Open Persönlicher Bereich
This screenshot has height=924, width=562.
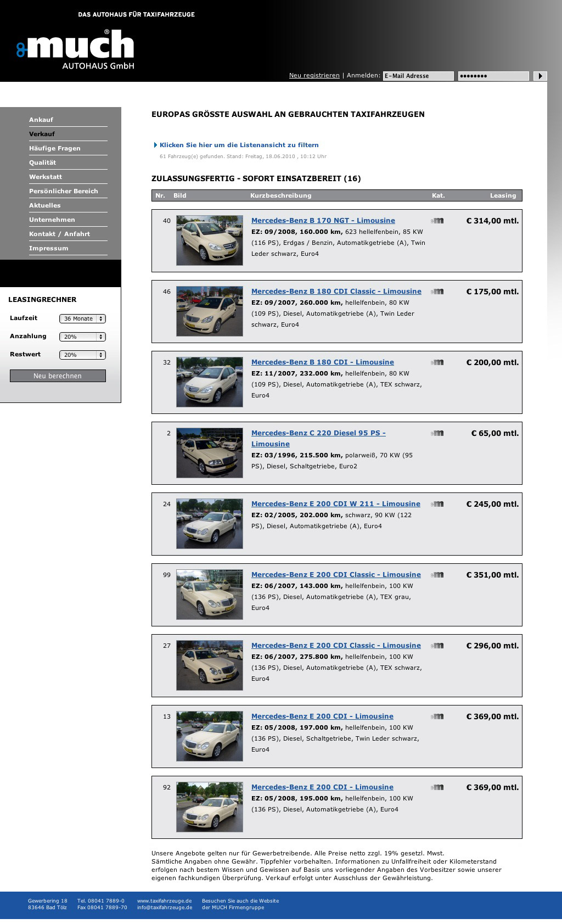tap(64, 191)
